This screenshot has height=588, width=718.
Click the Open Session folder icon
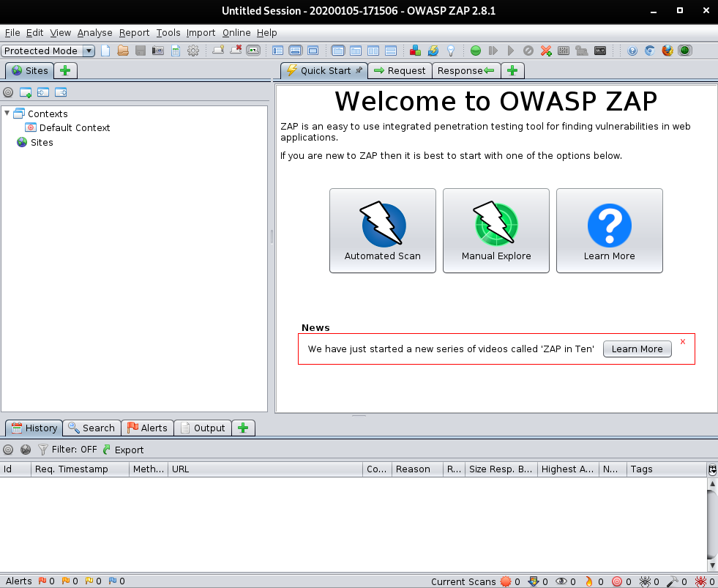(123, 51)
